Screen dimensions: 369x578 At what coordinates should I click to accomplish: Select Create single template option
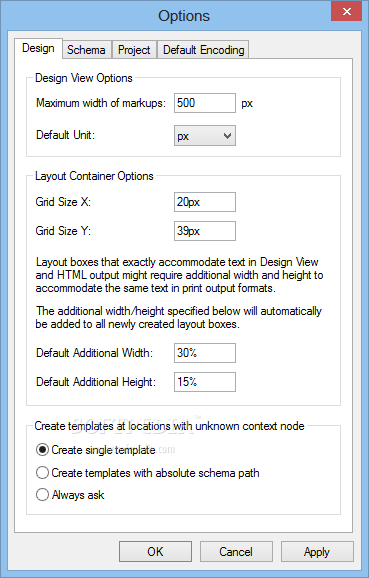pyautogui.click(x=96, y=450)
